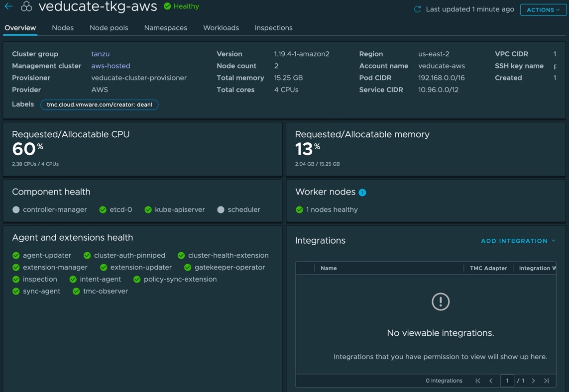The image size is (569, 392).
Task: Click the veducate-tkg-aws cluster title
Action: tap(98, 6)
